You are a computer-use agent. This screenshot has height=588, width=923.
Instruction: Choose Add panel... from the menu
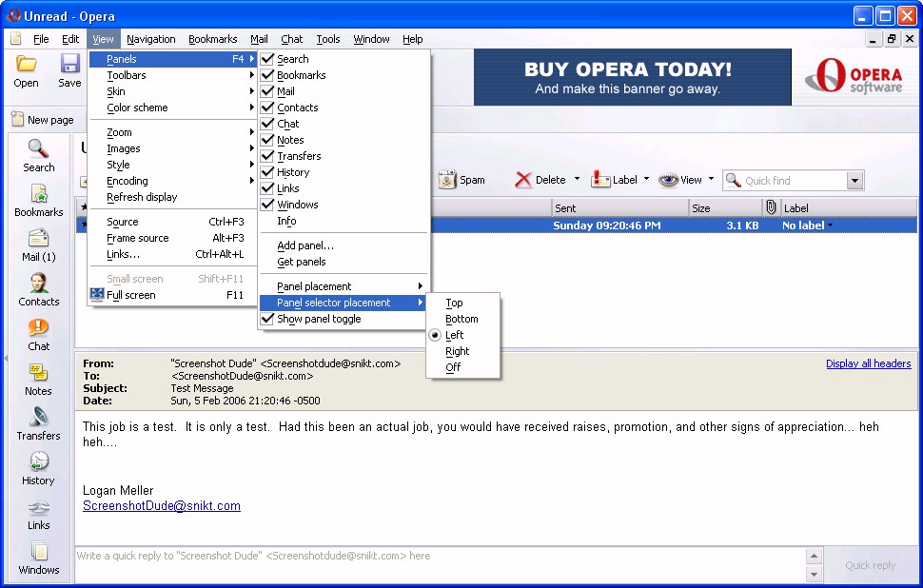pyautogui.click(x=304, y=245)
